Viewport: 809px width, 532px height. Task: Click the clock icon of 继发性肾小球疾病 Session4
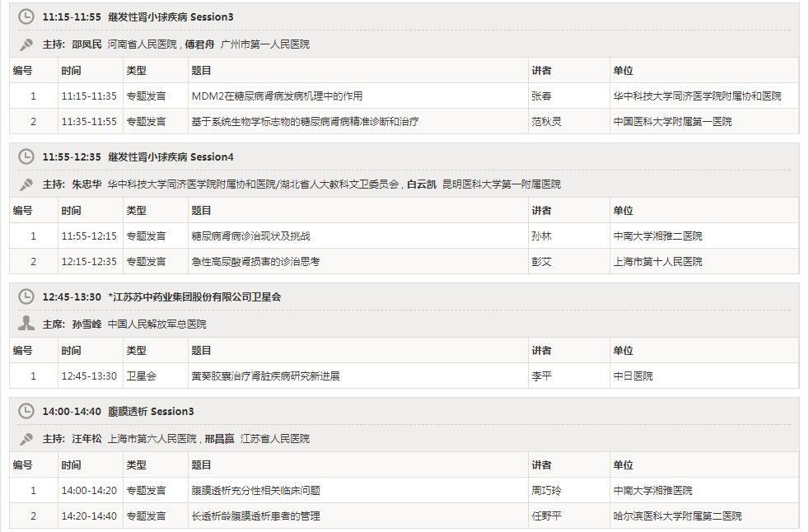pos(26,155)
